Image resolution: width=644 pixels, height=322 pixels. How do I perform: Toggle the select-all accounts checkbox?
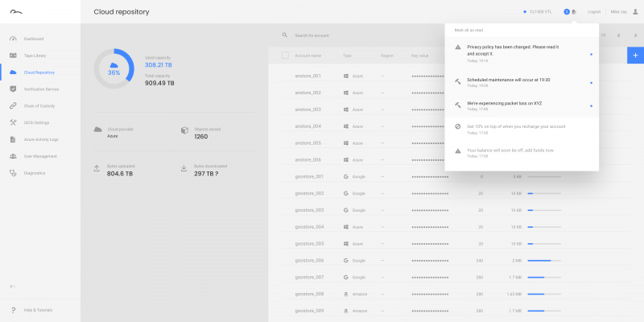coord(285,56)
